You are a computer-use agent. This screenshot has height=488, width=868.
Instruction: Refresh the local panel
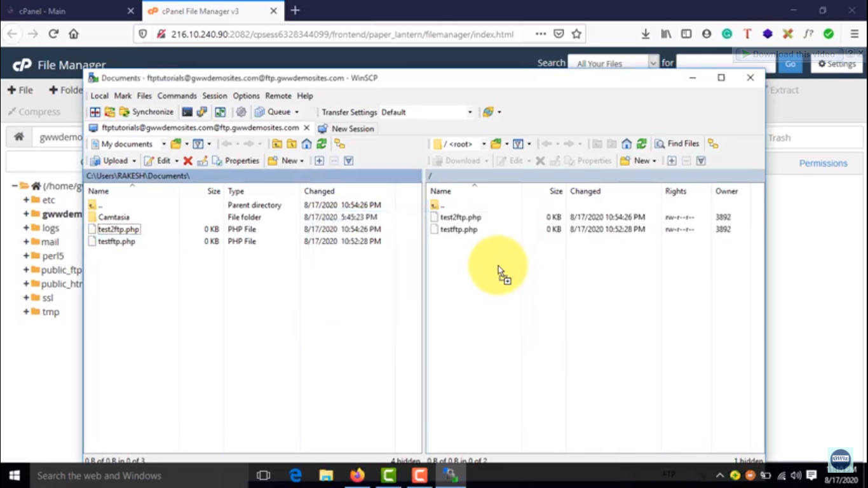(322, 144)
